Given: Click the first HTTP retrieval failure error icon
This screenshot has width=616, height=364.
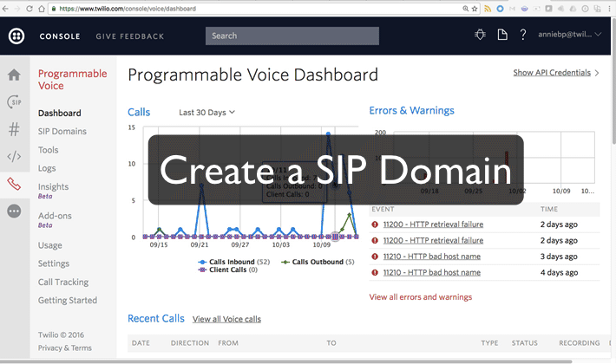Looking at the screenshot, I should pyautogui.click(x=375, y=224).
